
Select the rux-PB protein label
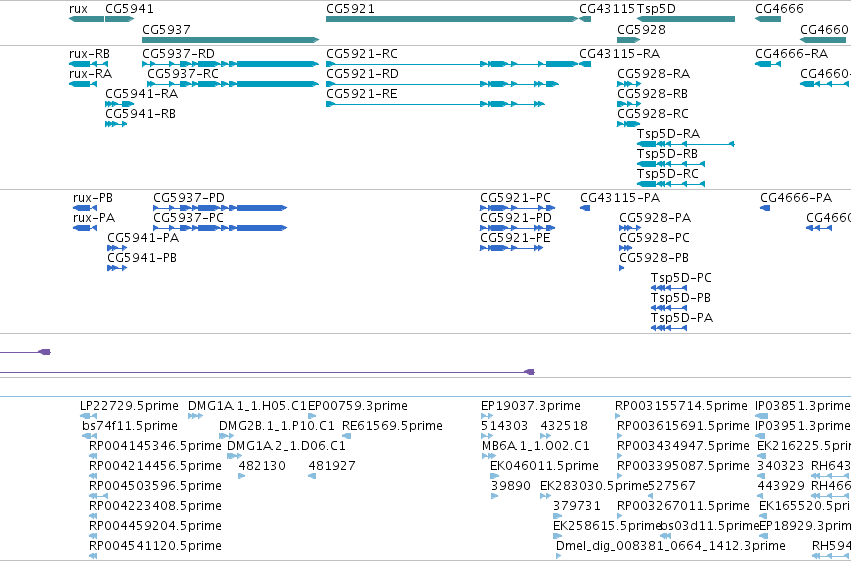coord(93,198)
